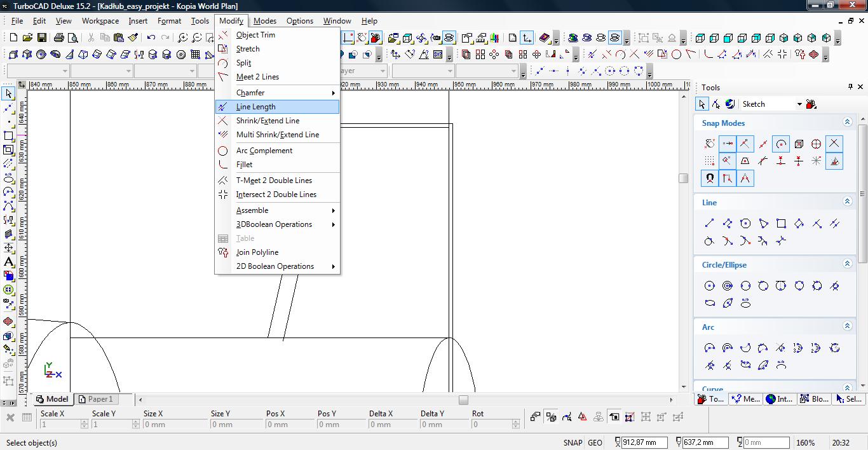Switch to the Paper 1 tab
This screenshot has height=450, width=868.
coord(96,399)
